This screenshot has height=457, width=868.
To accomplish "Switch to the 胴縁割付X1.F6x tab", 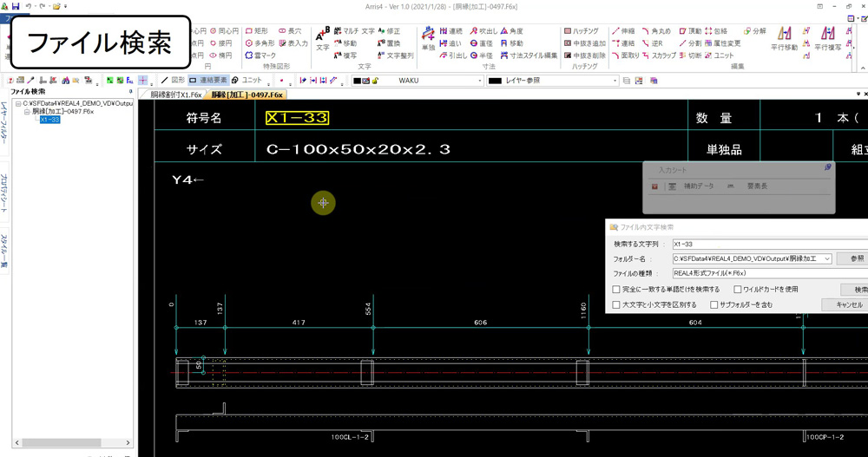I will point(174,94).
